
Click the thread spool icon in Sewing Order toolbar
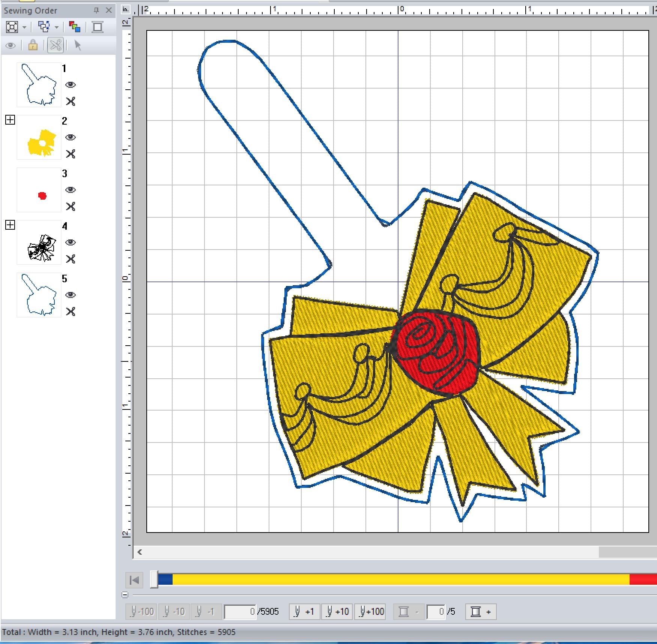(x=98, y=27)
